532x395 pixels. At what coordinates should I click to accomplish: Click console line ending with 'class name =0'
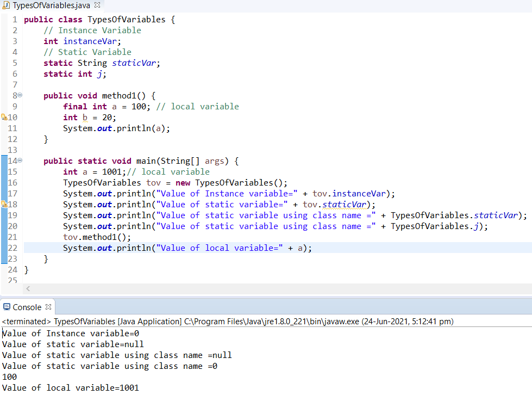tap(110, 366)
